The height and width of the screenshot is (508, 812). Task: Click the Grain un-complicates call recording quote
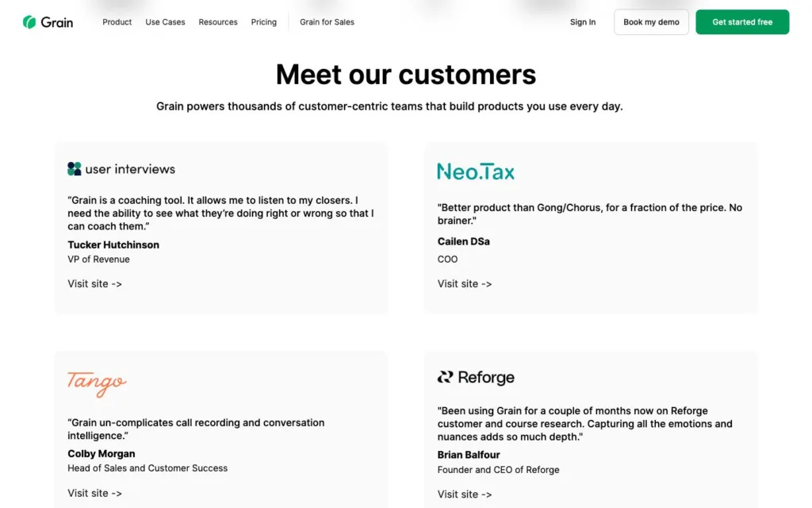click(196, 429)
